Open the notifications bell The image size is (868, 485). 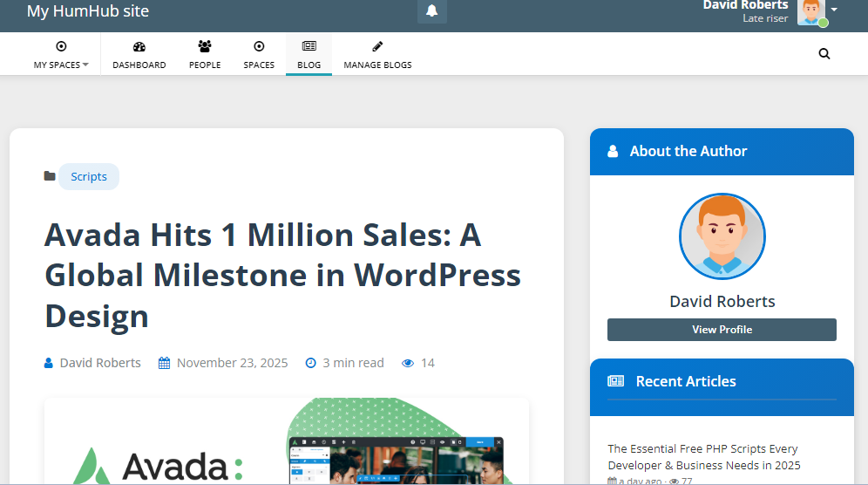[431, 11]
